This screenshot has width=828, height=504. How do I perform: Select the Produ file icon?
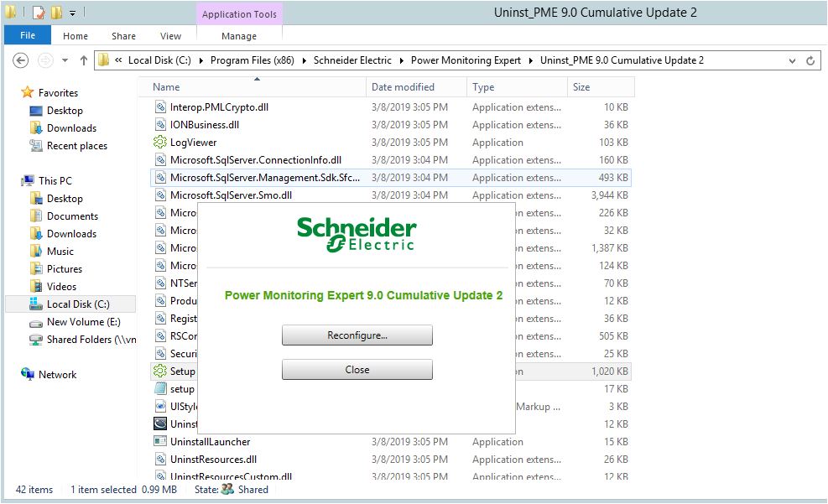tap(160, 300)
